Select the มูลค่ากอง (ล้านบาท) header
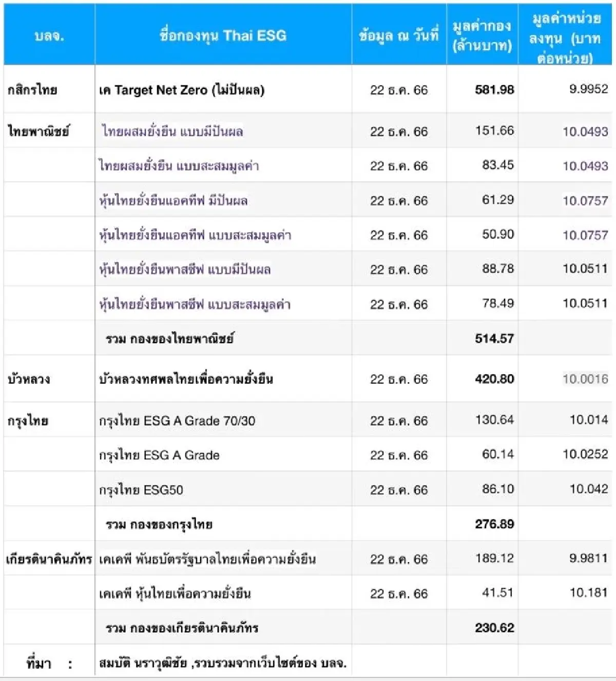 pyautogui.click(x=482, y=35)
